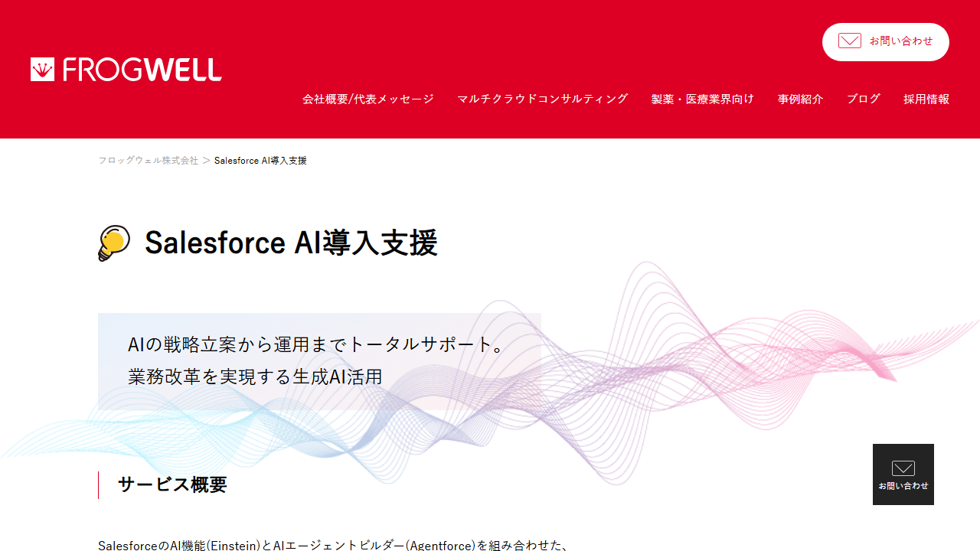This screenshot has width=980, height=551.
Task: Go to 事例紹介 page
Action: (x=801, y=99)
